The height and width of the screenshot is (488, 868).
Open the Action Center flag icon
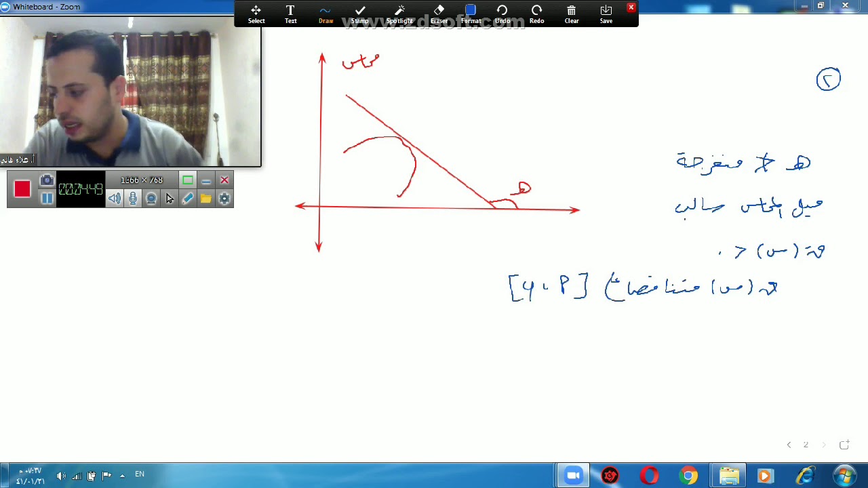[106, 476]
